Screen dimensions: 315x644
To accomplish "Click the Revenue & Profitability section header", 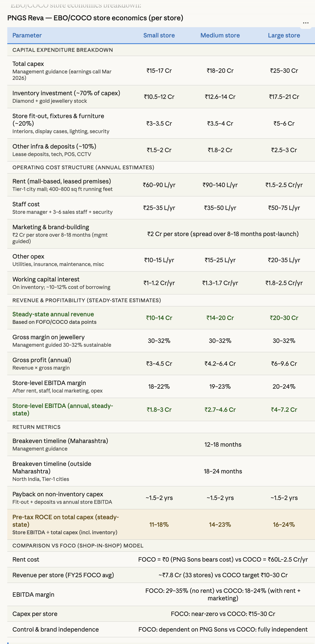I will point(86,300).
